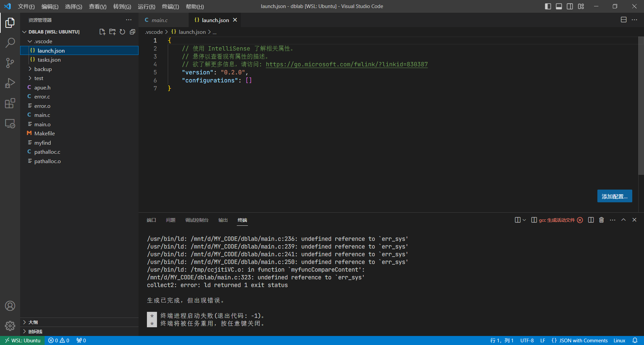Click the WSL: Ubuntu remote indicator
The width and height of the screenshot is (644, 345).
click(22, 340)
